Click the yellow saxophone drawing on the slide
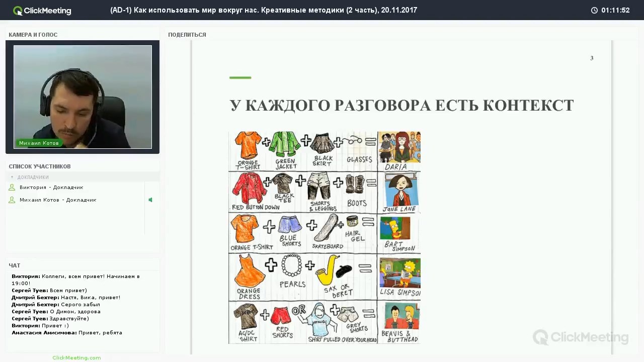 [x=328, y=270]
